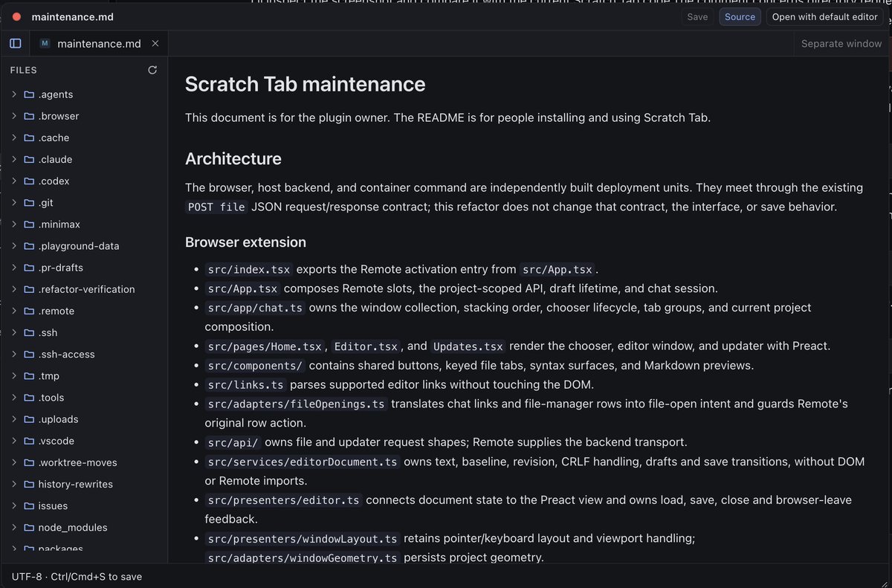Click the history-rewrites folder icon
The height and width of the screenshot is (588, 892).
29,484
